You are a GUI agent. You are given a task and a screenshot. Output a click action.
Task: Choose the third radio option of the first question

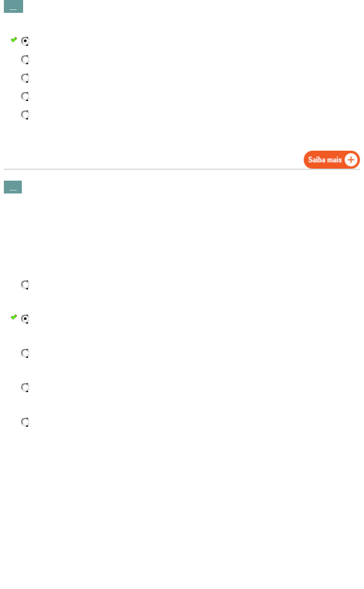pos(25,78)
